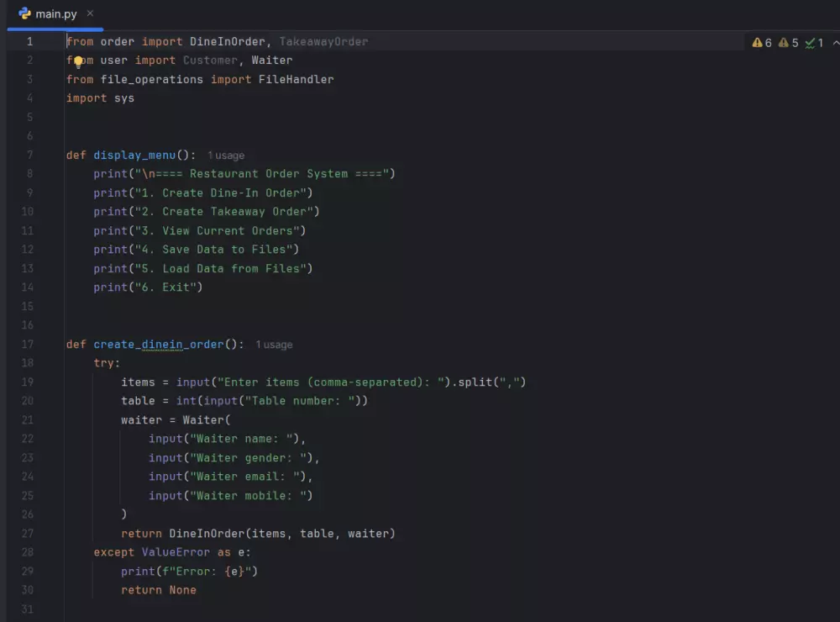Click the '3. View Current Orders' string
Viewport: 840px width, 622px height.
tap(217, 230)
